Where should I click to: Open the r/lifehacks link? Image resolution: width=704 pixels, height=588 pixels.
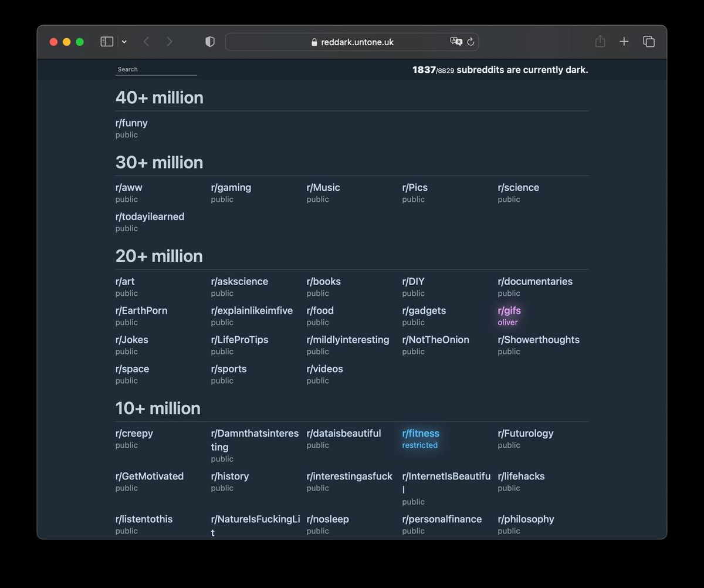[x=522, y=477]
